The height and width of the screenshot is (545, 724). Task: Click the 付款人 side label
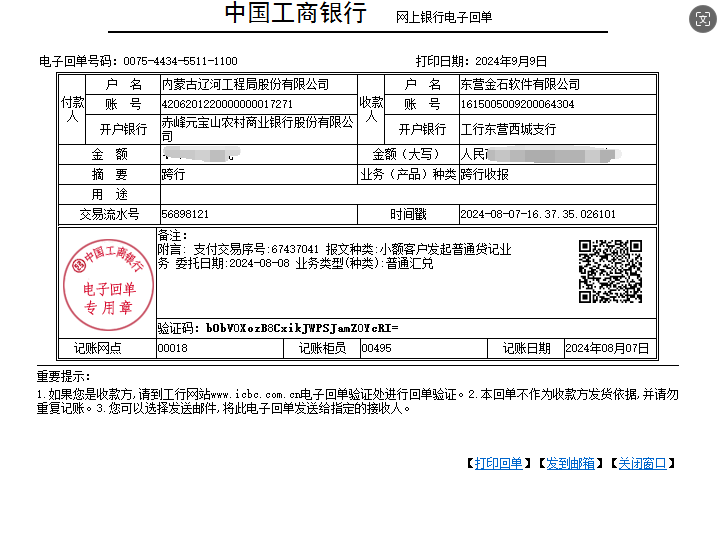point(72,109)
